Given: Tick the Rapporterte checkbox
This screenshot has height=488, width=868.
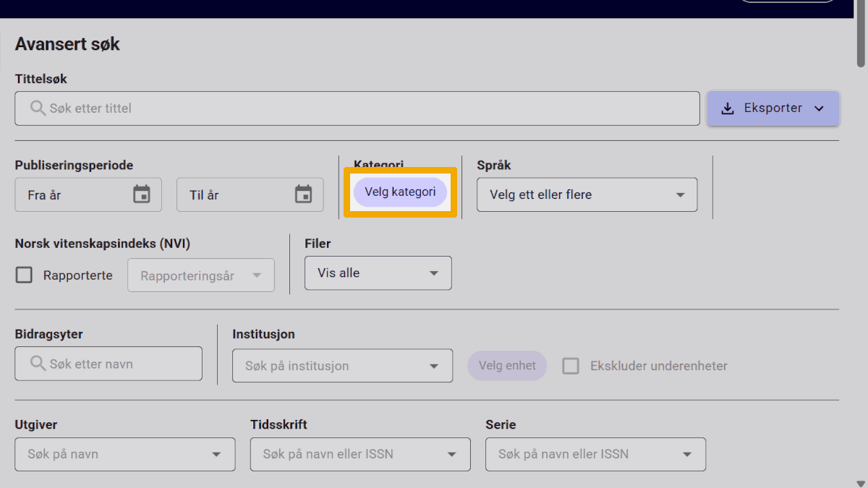Looking at the screenshot, I should [25, 275].
